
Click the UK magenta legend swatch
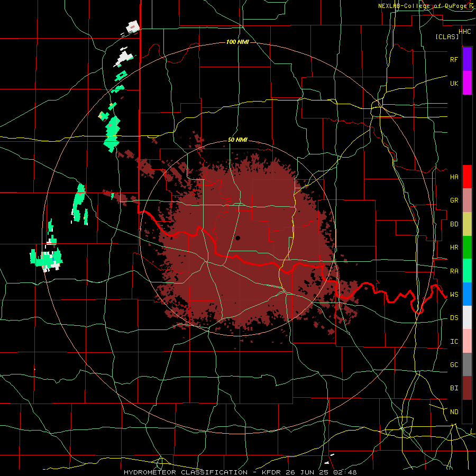[x=467, y=83]
